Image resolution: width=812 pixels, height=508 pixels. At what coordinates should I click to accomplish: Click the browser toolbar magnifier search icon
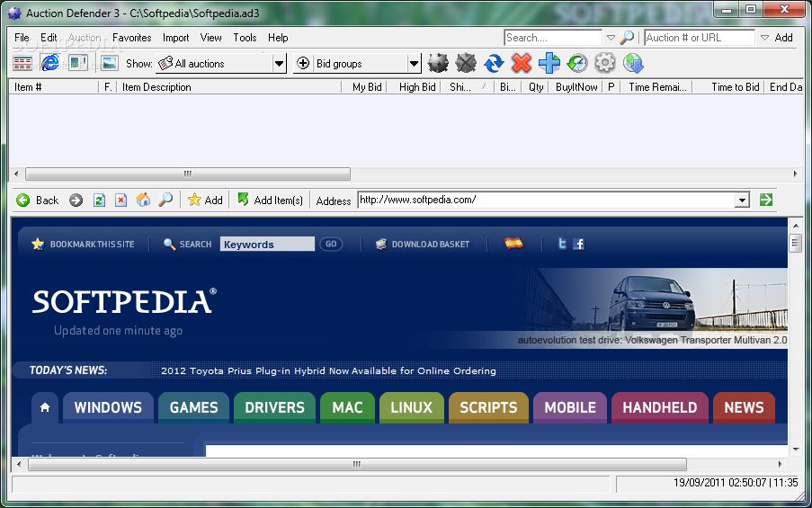click(165, 200)
